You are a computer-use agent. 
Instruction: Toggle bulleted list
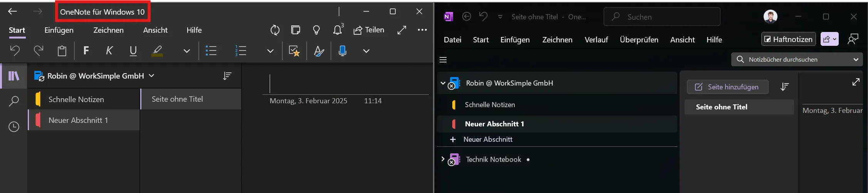coord(211,50)
